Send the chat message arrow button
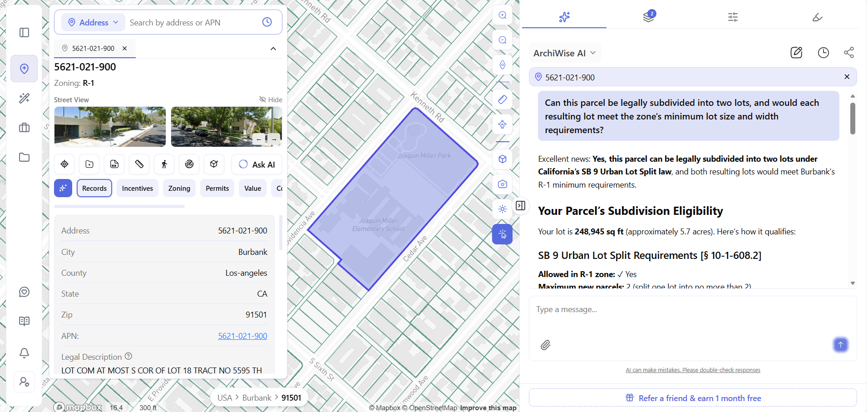Image resolution: width=868 pixels, height=412 pixels. coord(840,345)
